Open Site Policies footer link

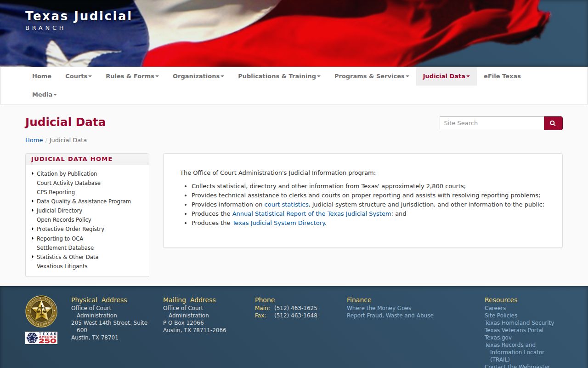click(x=501, y=316)
